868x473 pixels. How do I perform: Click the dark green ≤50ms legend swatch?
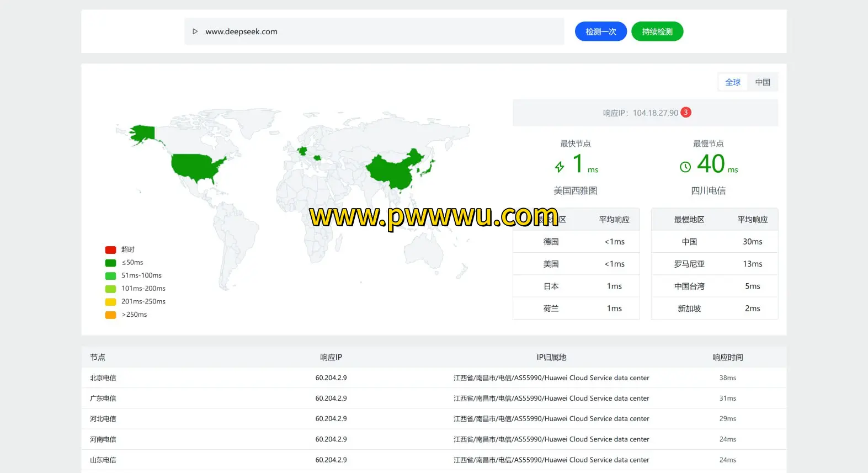(x=110, y=263)
